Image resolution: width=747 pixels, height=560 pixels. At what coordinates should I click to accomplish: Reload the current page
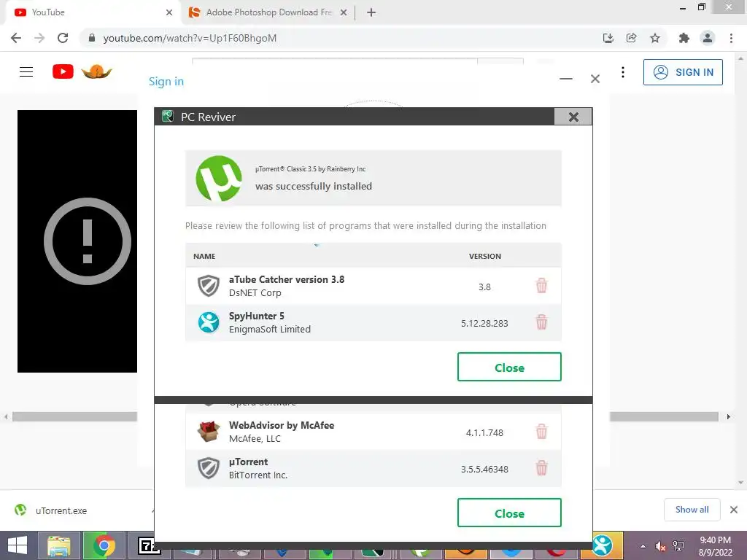point(63,38)
